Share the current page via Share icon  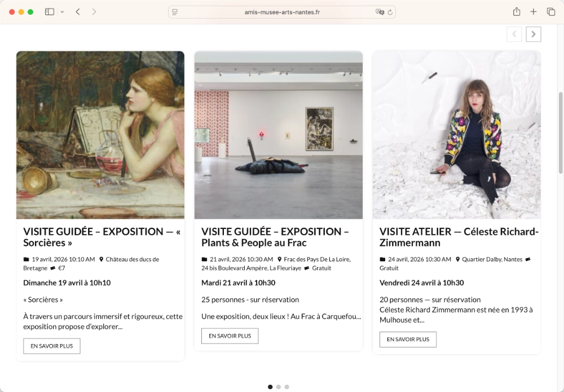(x=517, y=11)
